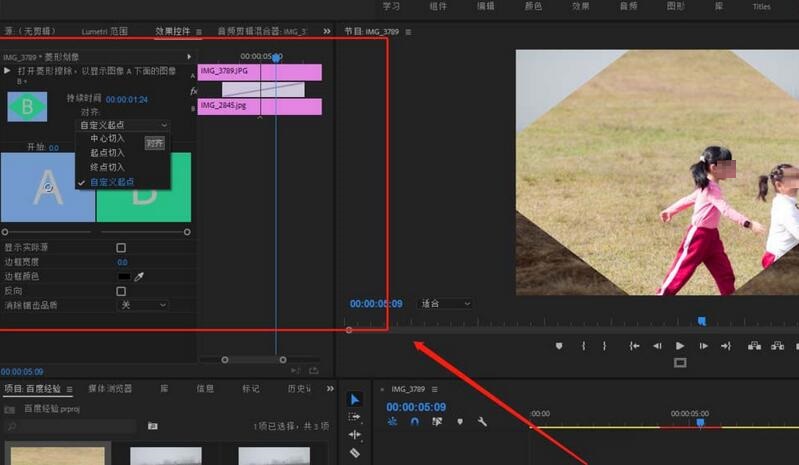This screenshot has width=799, height=465.
Task: Choose 中心切入 alignment option
Action: pyautogui.click(x=108, y=138)
